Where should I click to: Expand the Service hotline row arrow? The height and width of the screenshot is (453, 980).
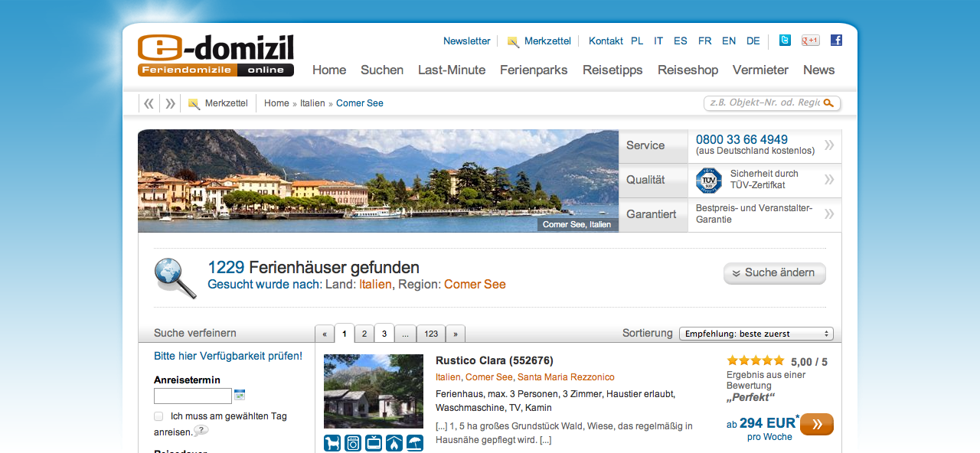tap(828, 145)
